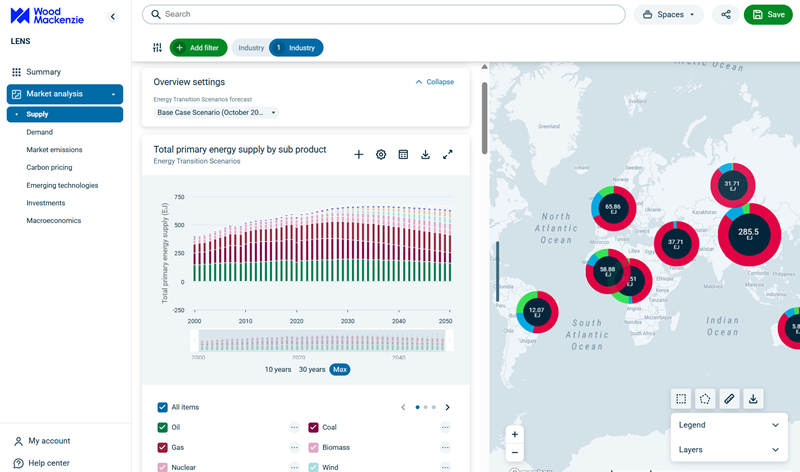Open the Spaces dropdown
The width and height of the screenshot is (800, 472).
click(x=669, y=15)
